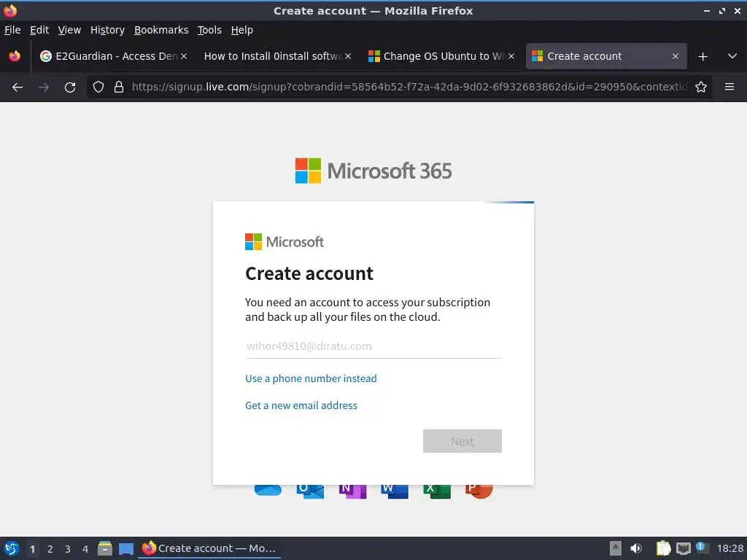This screenshot has height=560, width=747.
Task: Open the Edit menu
Action: click(39, 30)
